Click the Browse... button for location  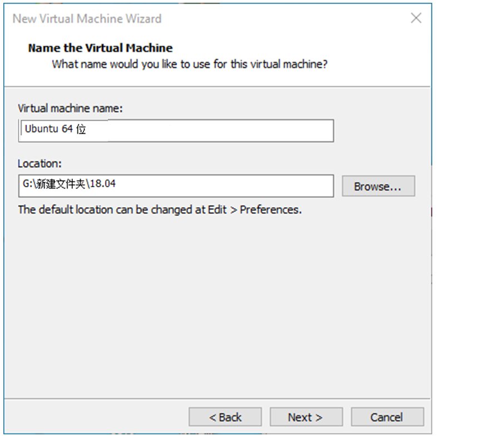click(378, 186)
